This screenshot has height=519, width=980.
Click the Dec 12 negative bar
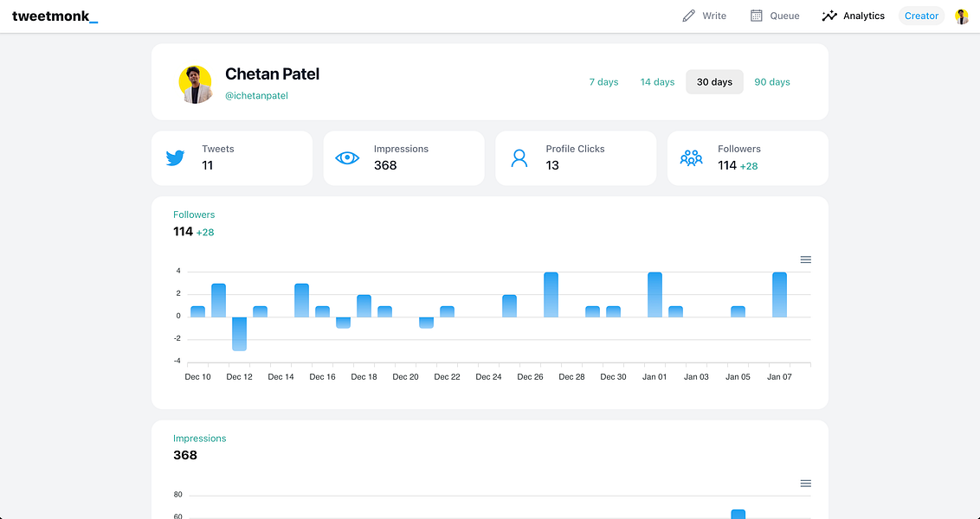[x=240, y=334]
